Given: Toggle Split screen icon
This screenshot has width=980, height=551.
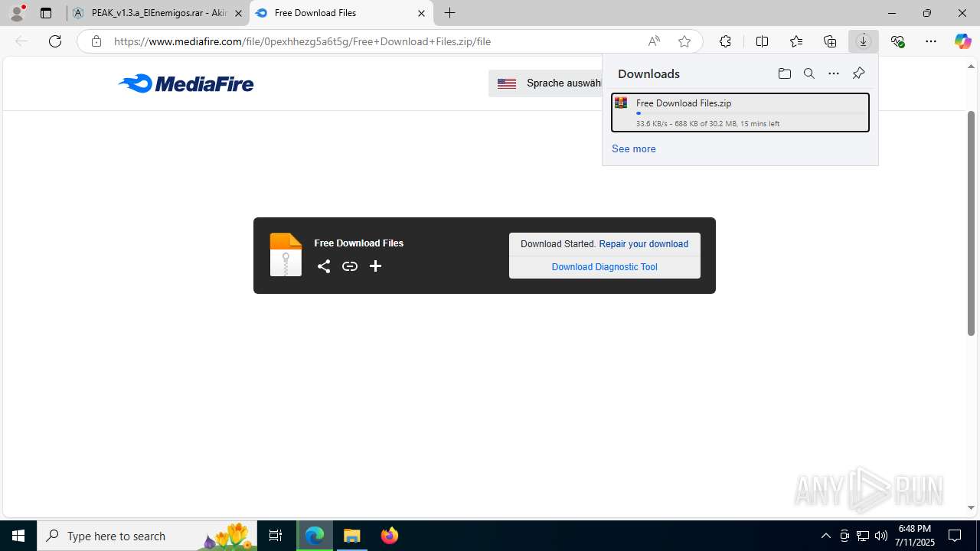Looking at the screenshot, I should click(x=762, y=41).
